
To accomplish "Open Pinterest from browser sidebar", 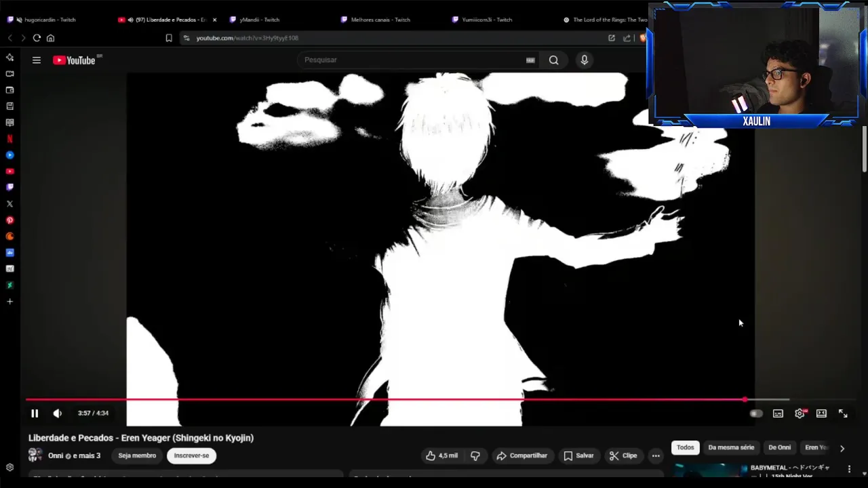I will 9,220.
